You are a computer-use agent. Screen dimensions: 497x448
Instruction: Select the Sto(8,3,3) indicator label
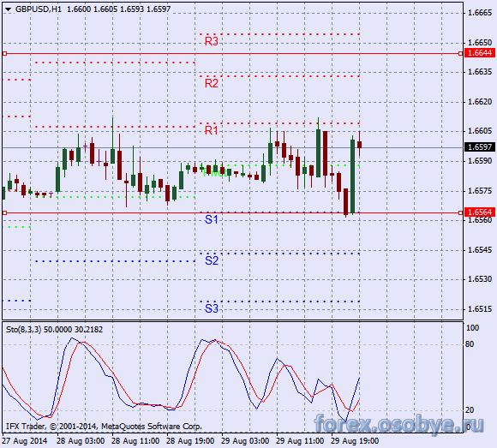tap(24, 330)
